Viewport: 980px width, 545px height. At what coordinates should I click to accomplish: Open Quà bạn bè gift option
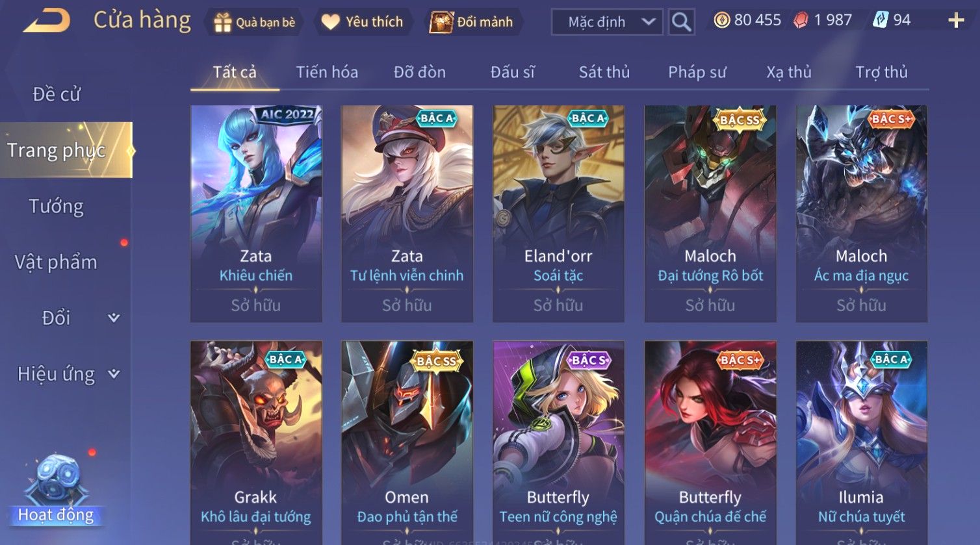click(x=255, y=22)
